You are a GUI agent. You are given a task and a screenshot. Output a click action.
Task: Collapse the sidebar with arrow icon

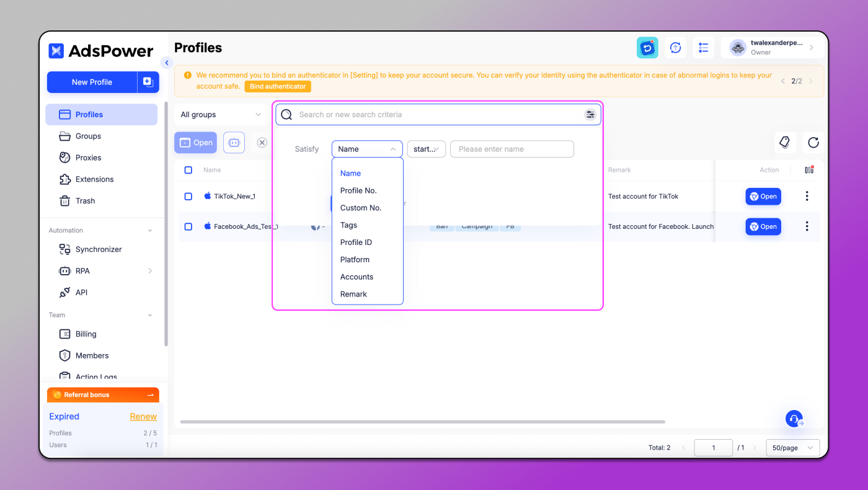pyautogui.click(x=166, y=63)
